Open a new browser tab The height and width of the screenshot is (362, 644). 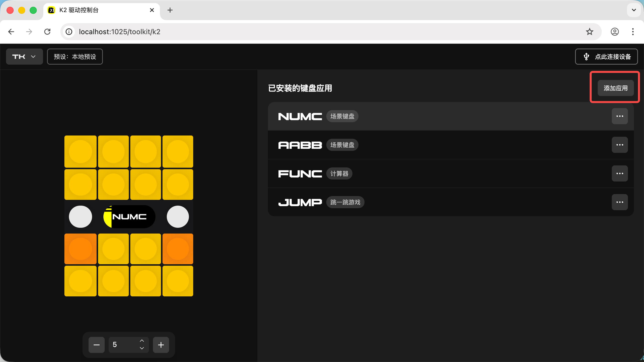(170, 10)
